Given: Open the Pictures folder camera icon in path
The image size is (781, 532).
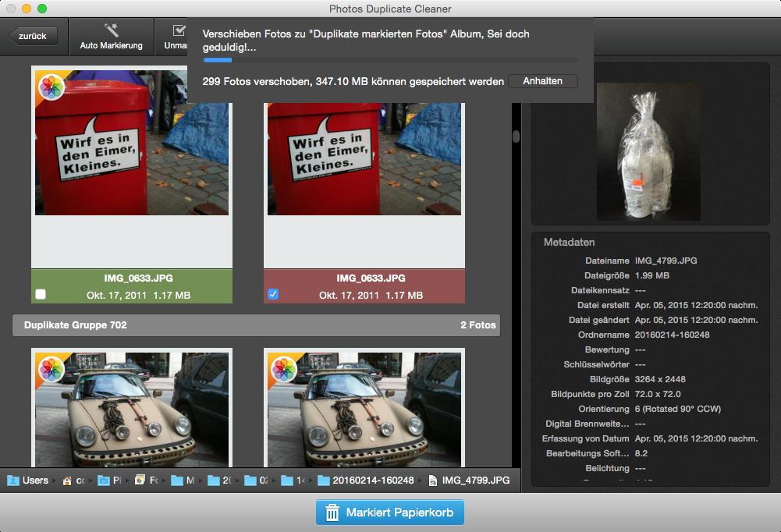Looking at the screenshot, I should tap(103, 481).
